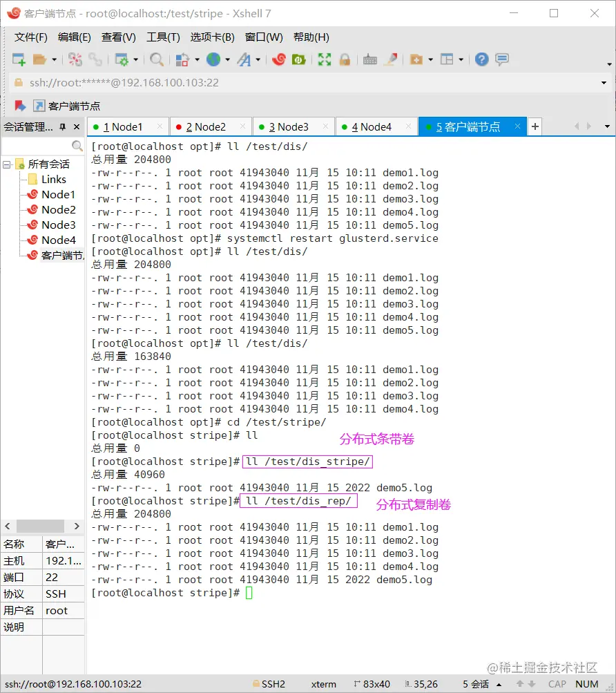
Task: Click the red Xmanager swirl toolbar icon
Action: click(x=279, y=59)
